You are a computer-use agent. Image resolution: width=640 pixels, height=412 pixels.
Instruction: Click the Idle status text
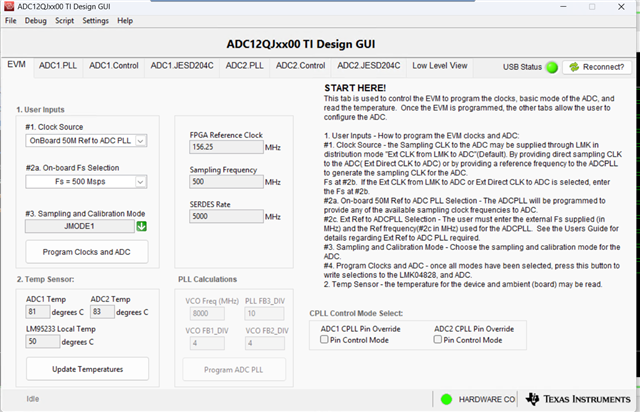(x=33, y=399)
